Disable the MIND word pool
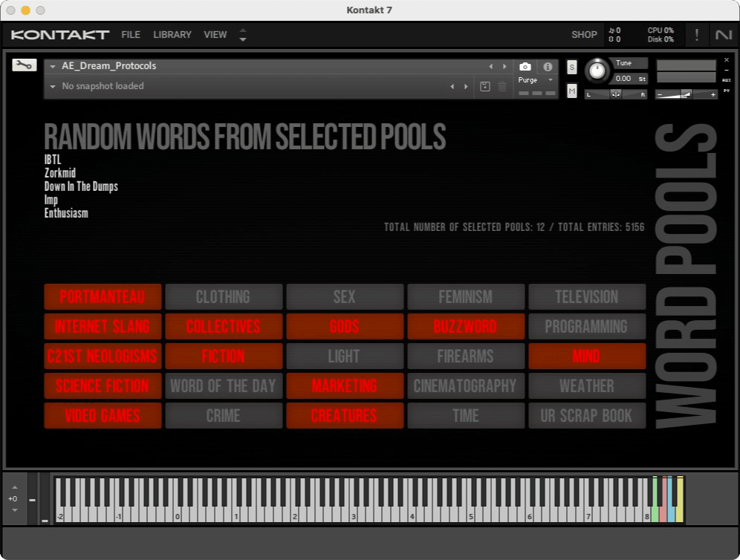 587,356
